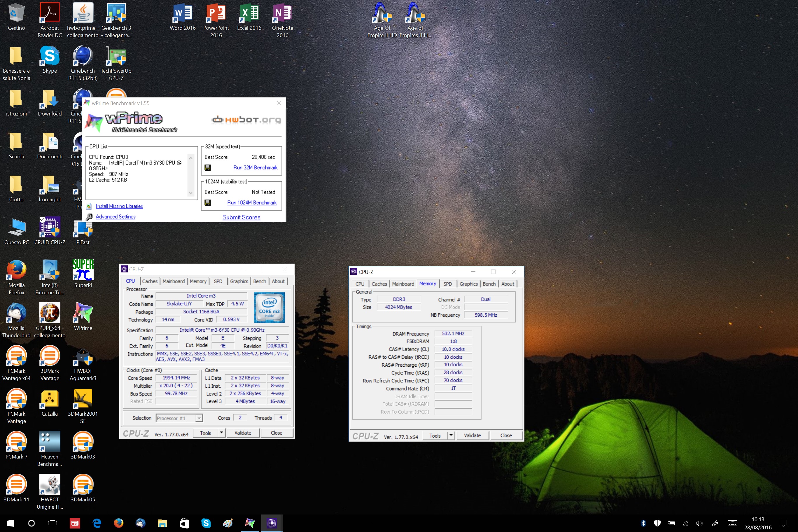Open CPUID CPU-Z desktop shortcut
798x532 pixels.
click(50, 231)
